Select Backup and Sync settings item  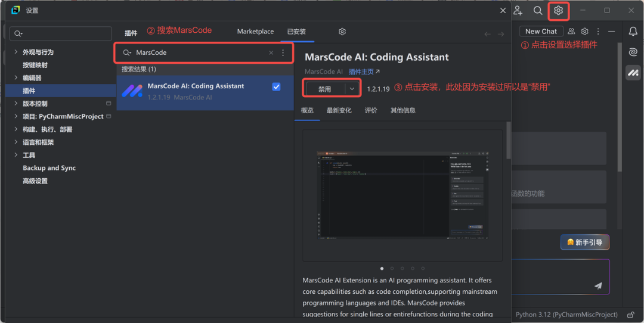pyautogui.click(x=49, y=168)
